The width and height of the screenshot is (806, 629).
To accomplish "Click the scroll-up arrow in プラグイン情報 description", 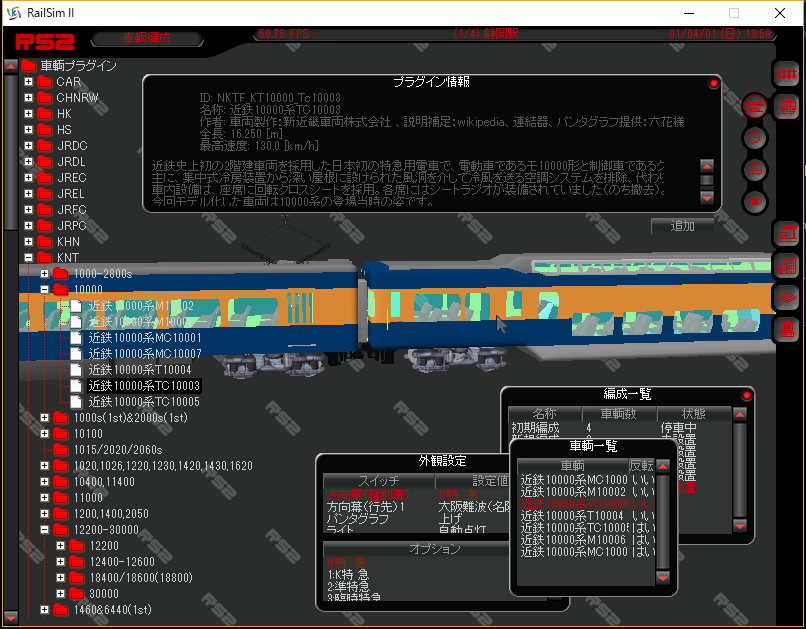I will tap(707, 166).
